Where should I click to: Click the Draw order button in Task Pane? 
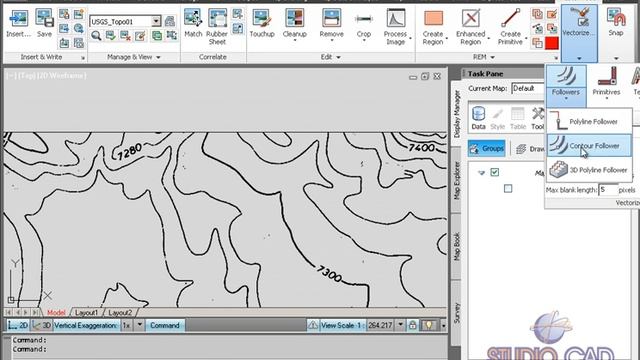point(529,149)
